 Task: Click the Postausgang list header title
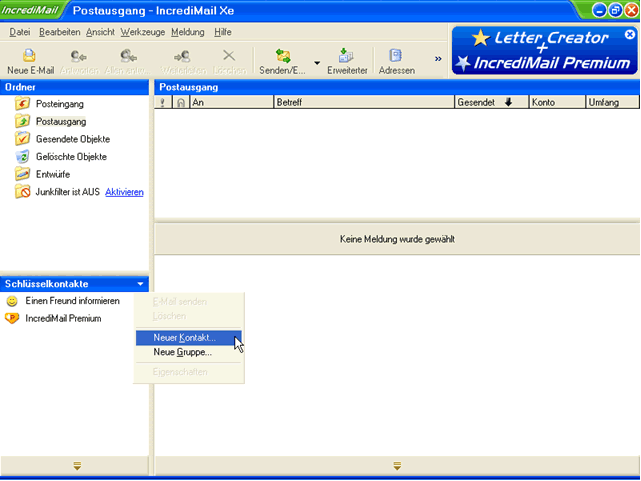tap(188, 87)
